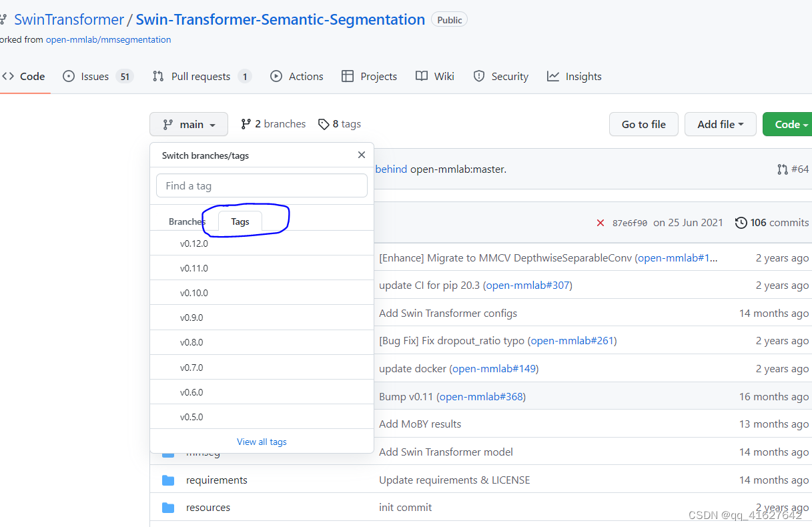Open the Issues tab icon
This screenshot has width=812, height=527.
pos(68,76)
